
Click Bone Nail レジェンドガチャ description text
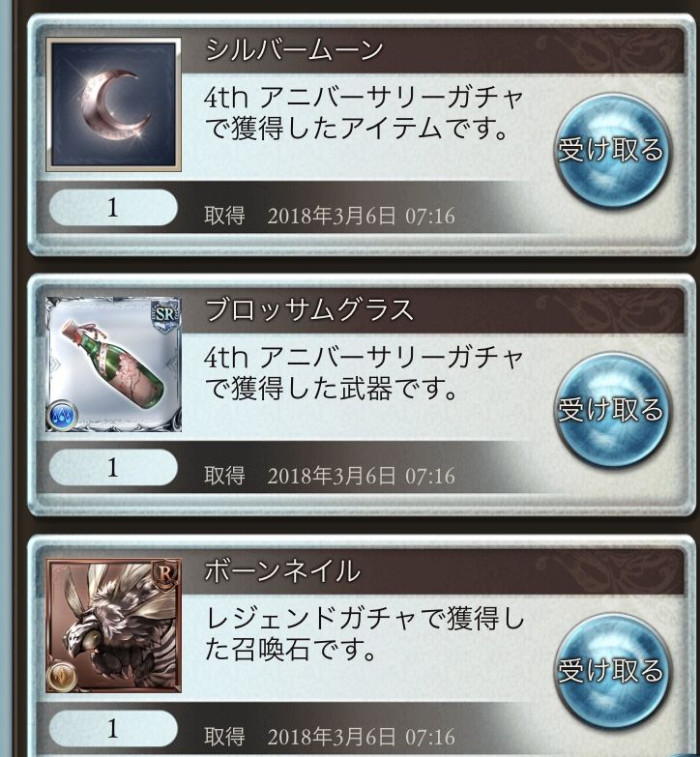(x=365, y=633)
